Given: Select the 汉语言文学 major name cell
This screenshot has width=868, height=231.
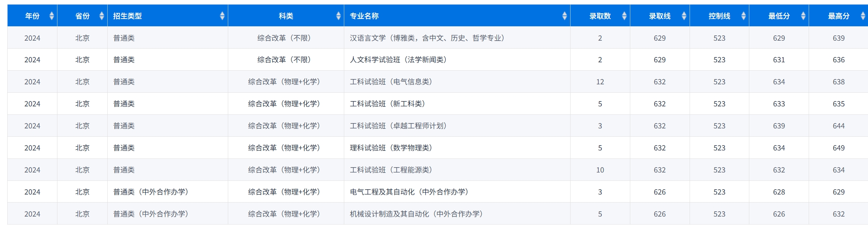Looking at the screenshot, I should coord(427,38).
